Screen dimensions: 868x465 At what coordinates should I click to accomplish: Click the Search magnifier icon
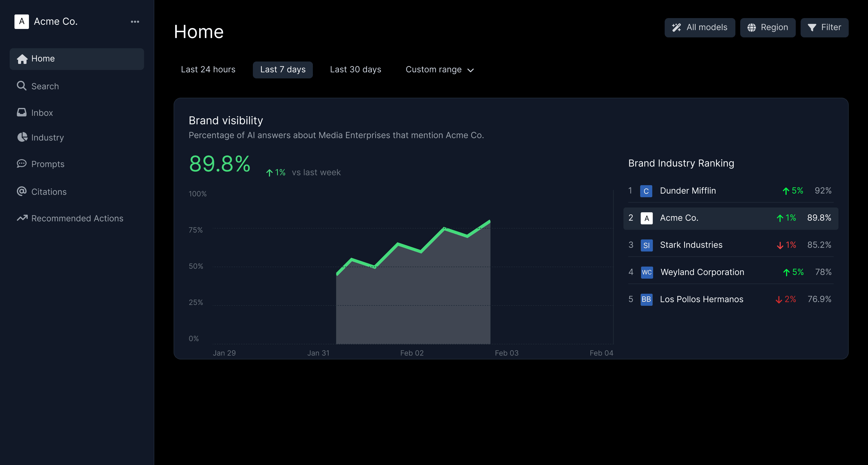pos(22,86)
